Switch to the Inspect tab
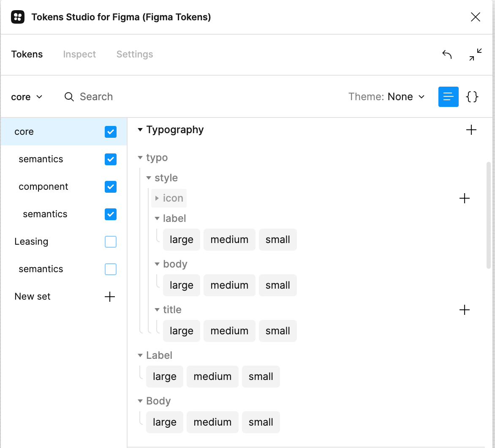Screen dimensions: 495x448 [x=79, y=54]
